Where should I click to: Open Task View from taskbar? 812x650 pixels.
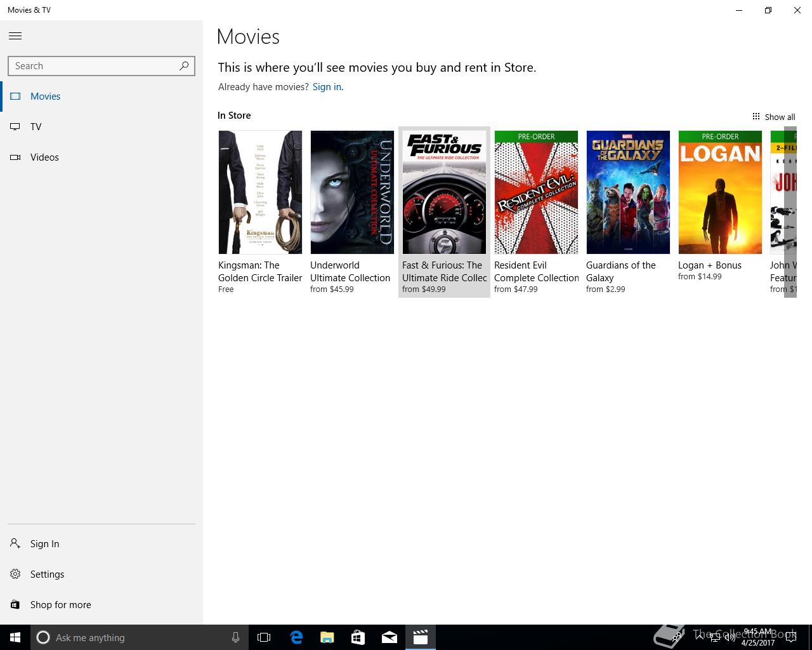(264, 637)
